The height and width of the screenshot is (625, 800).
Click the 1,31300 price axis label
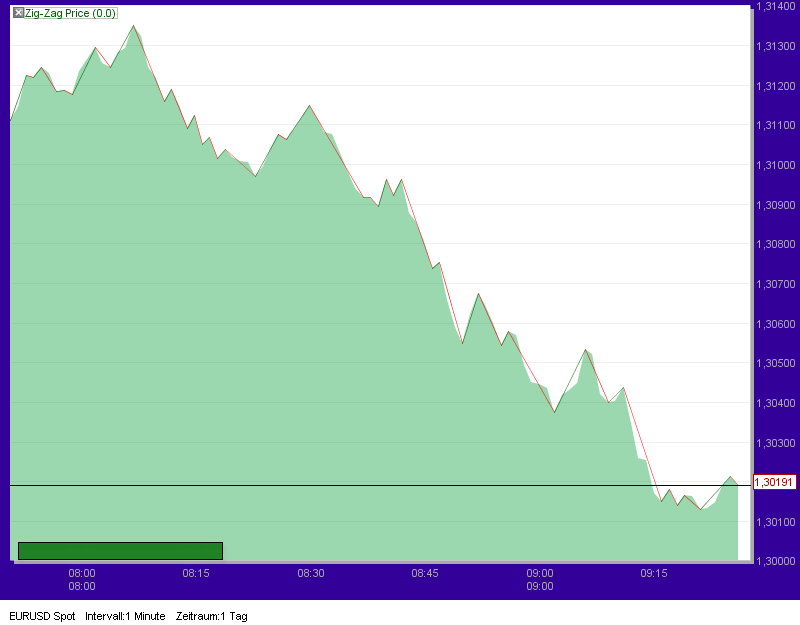coord(776,46)
